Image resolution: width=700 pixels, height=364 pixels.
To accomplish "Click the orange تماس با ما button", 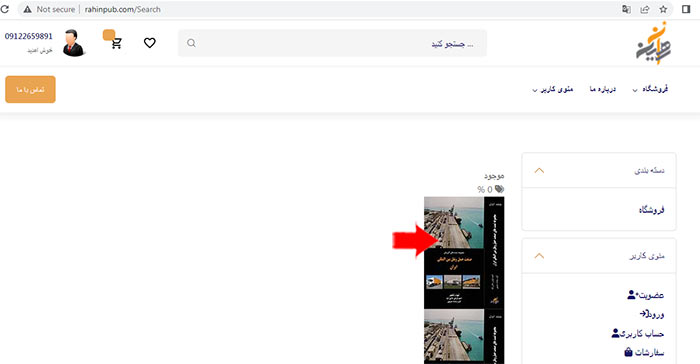I will click(30, 89).
